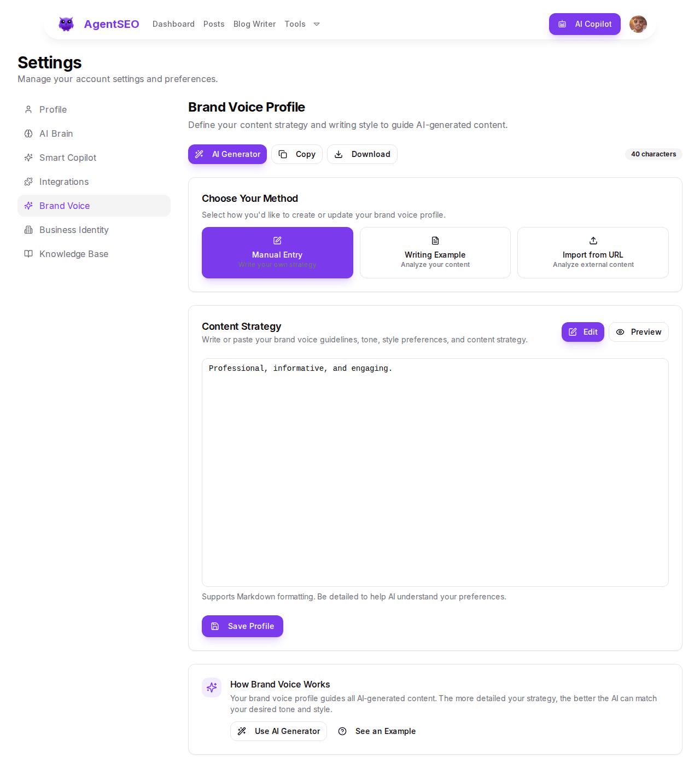Image resolution: width=700 pixels, height=781 pixels.
Task: Save the brand voice profile
Action: coord(242,626)
